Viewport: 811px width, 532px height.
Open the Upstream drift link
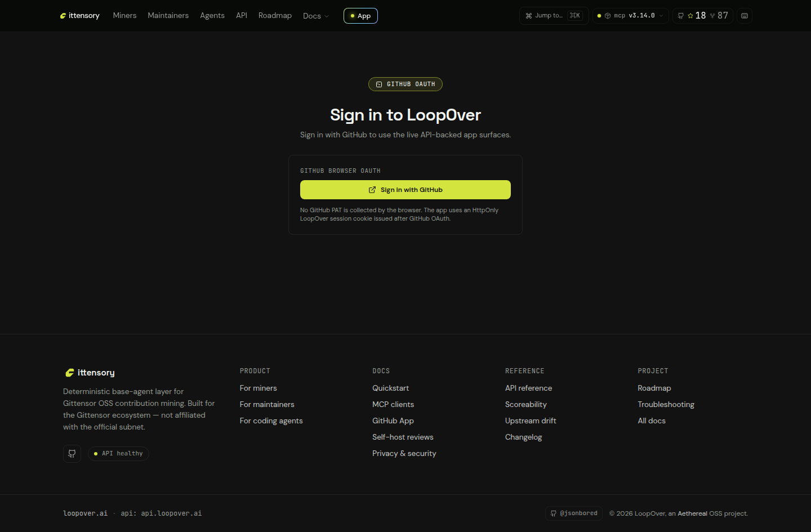point(531,421)
